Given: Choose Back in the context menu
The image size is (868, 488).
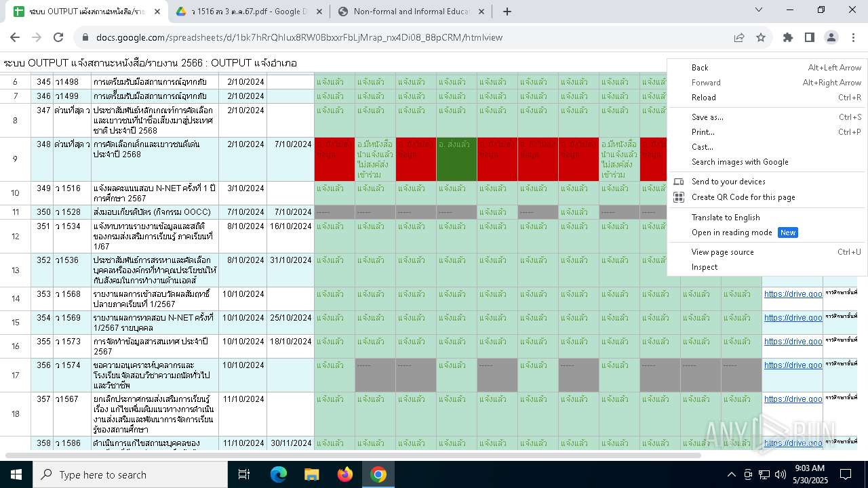Looking at the screenshot, I should click(x=766, y=68).
